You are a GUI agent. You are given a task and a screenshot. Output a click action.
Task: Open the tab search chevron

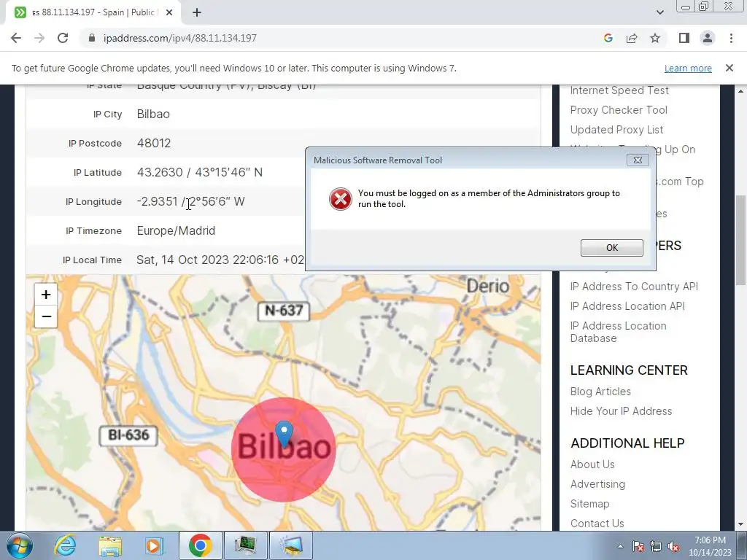pyautogui.click(x=659, y=12)
